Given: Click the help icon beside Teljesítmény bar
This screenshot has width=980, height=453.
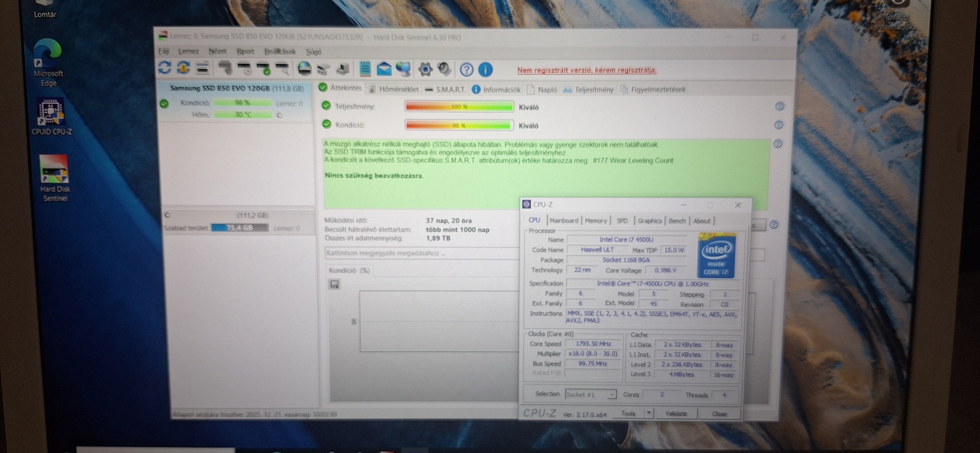Looking at the screenshot, I should point(780,106).
